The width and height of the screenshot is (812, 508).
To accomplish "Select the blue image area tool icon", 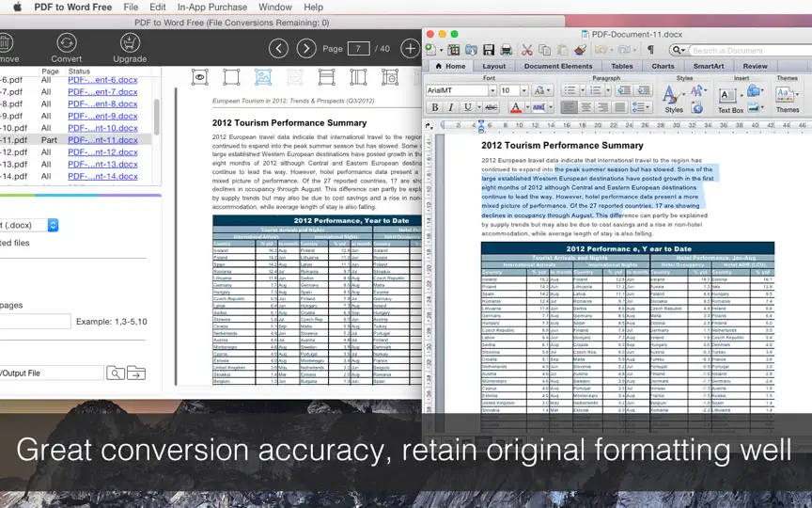I will click(263, 77).
